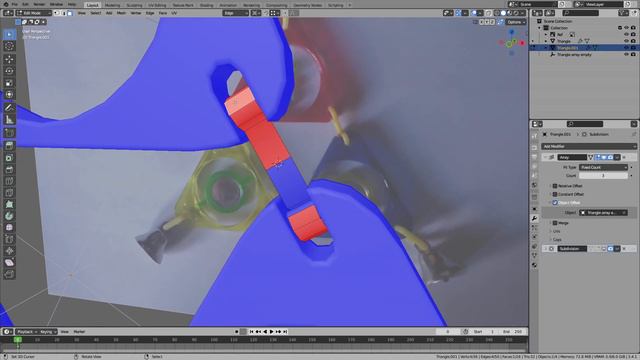
Task: Select the Loop Cut tool
Action: click(x=9, y=181)
